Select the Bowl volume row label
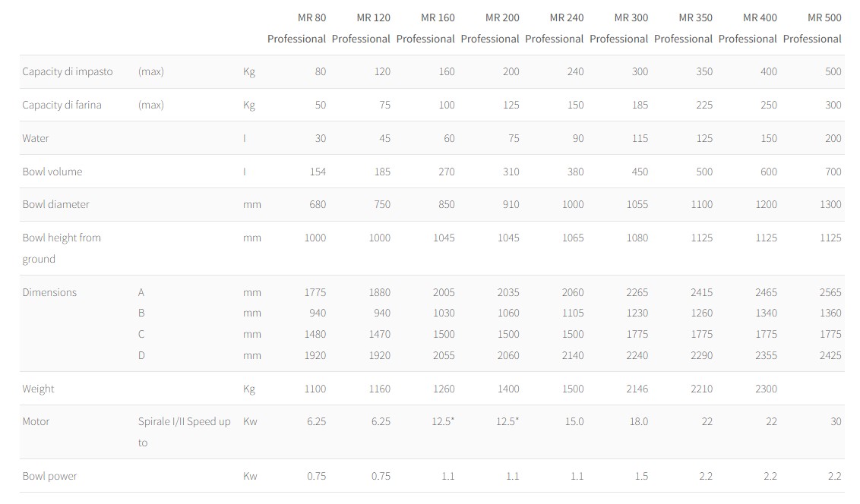 coord(52,172)
